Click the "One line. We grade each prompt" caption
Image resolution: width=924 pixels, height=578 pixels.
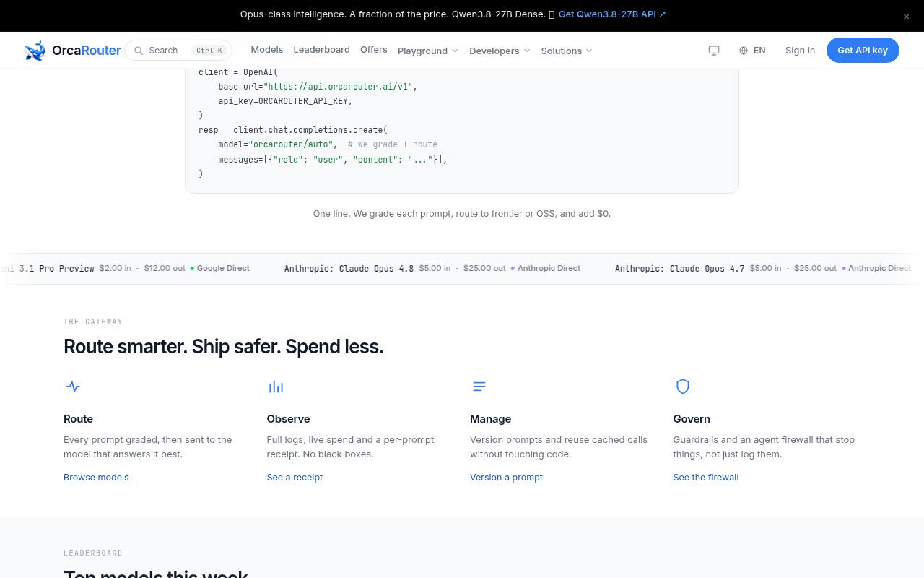[462, 213]
